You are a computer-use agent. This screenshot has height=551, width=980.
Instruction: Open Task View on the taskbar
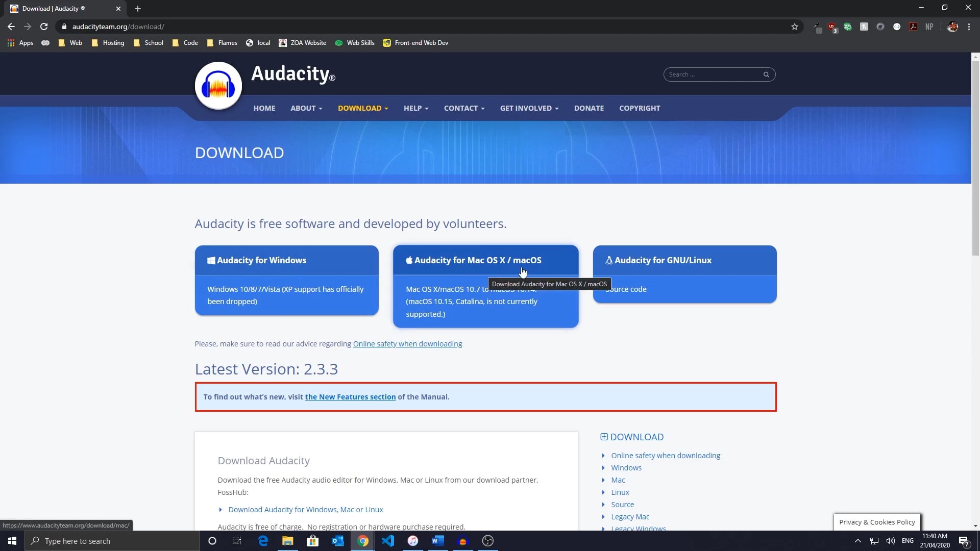click(x=237, y=541)
